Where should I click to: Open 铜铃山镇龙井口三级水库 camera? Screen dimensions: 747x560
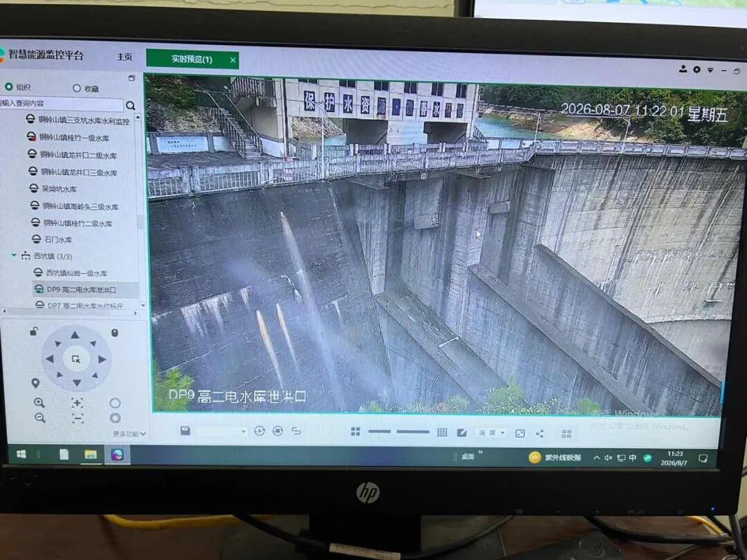click(x=73, y=172)
